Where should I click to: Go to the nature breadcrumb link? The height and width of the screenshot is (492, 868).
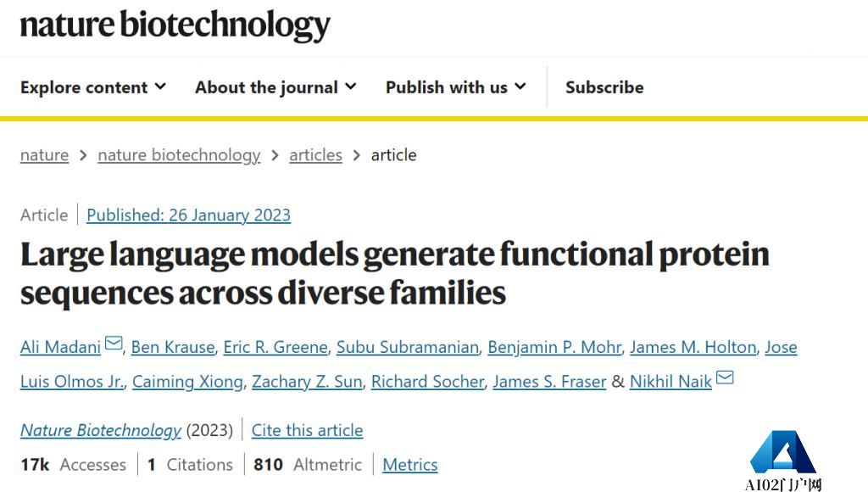[x=44, y=155]
